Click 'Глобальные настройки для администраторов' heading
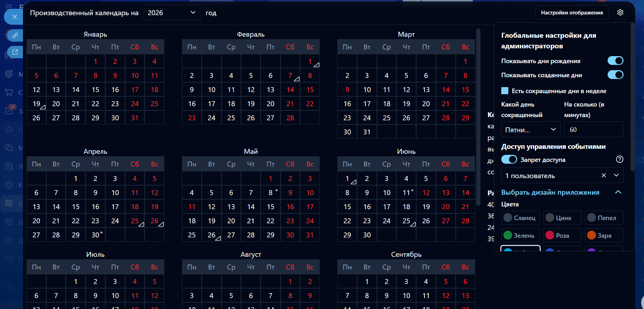Viewport: 644px width, 309px height. [x=549, y=41]
